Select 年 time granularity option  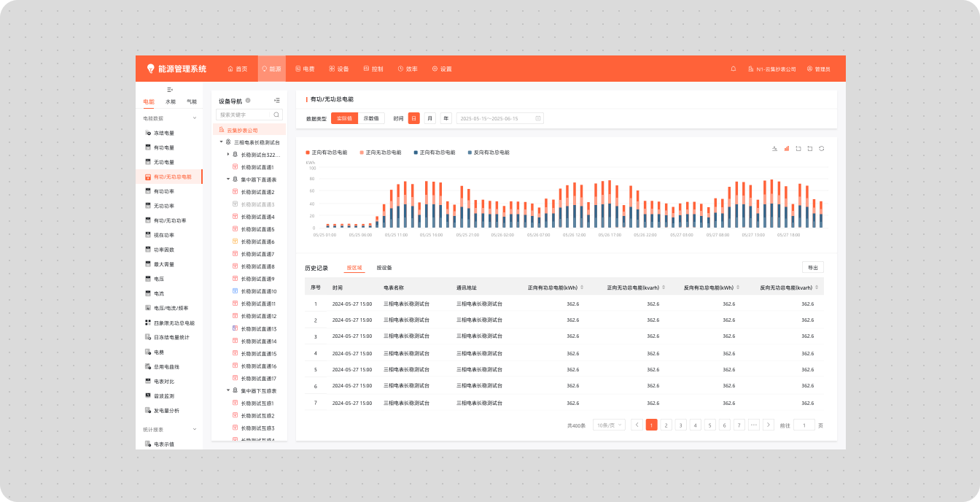click(x=446, y=118)
